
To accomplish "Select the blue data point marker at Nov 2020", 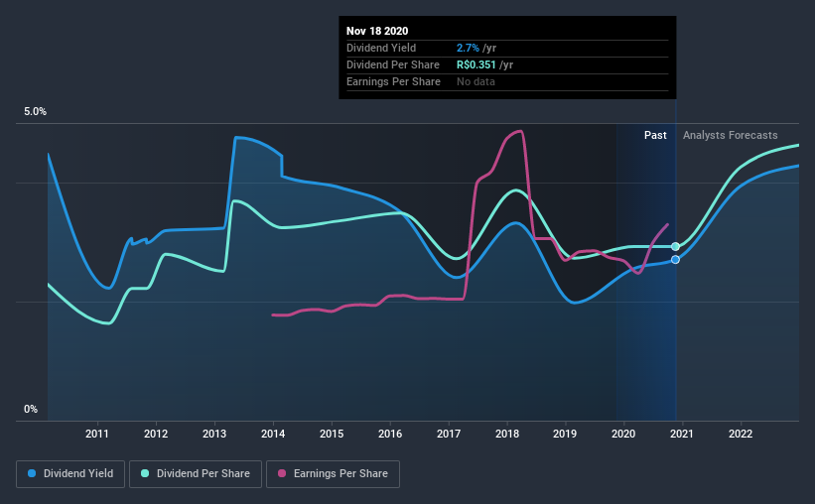I will click(x=675, y=259).
